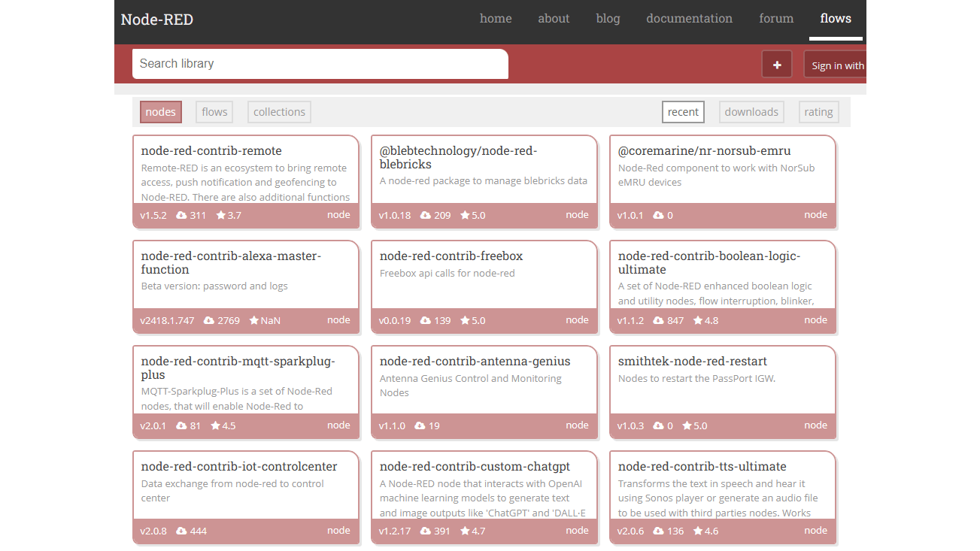The width and height of the screenshot is (980, 551).
Task: Open smithtek-node-red-restart package
Action: click(693, 362)
